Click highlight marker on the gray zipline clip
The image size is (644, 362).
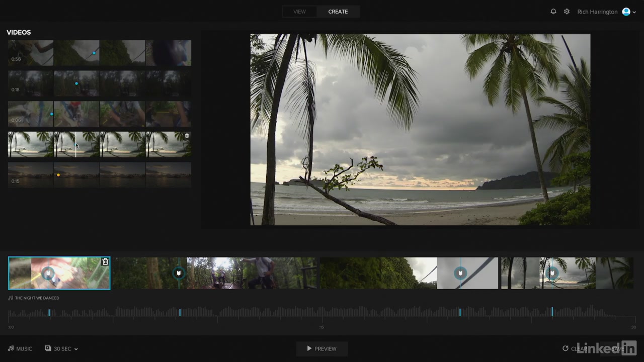click(x=460, y=273)
